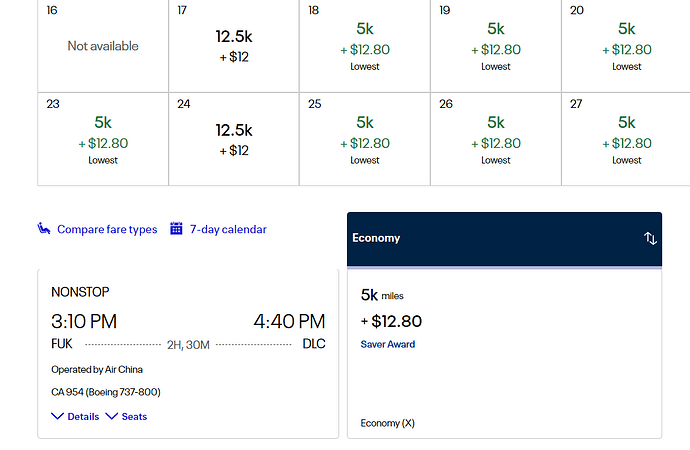Switch to 7-day calendar view
Image resolution: width=690 pixels, height=450 pixels.
(228, 229)
